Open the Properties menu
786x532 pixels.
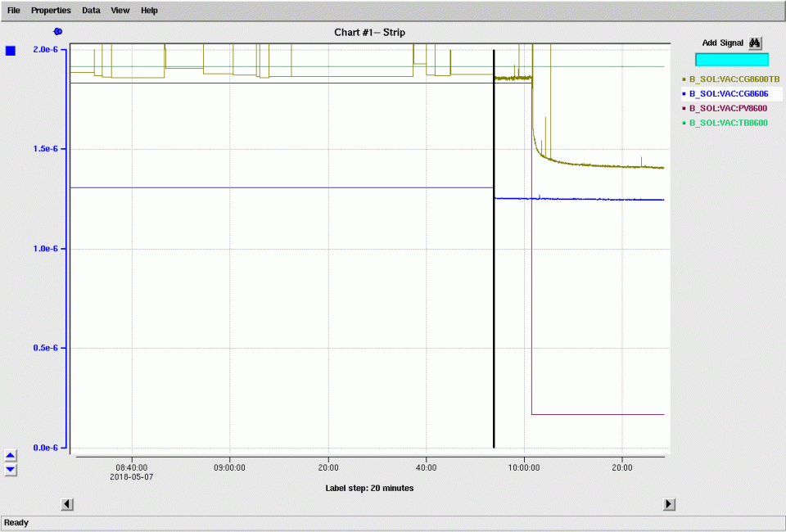tap(51, 11)
